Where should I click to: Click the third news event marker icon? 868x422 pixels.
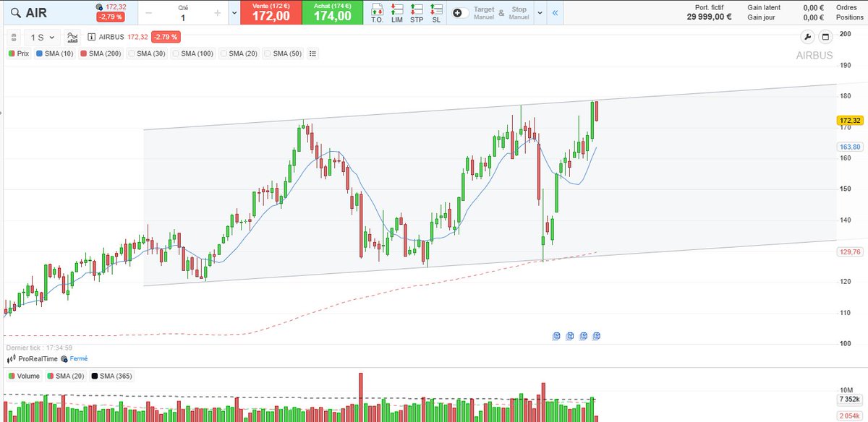(583, 336)
